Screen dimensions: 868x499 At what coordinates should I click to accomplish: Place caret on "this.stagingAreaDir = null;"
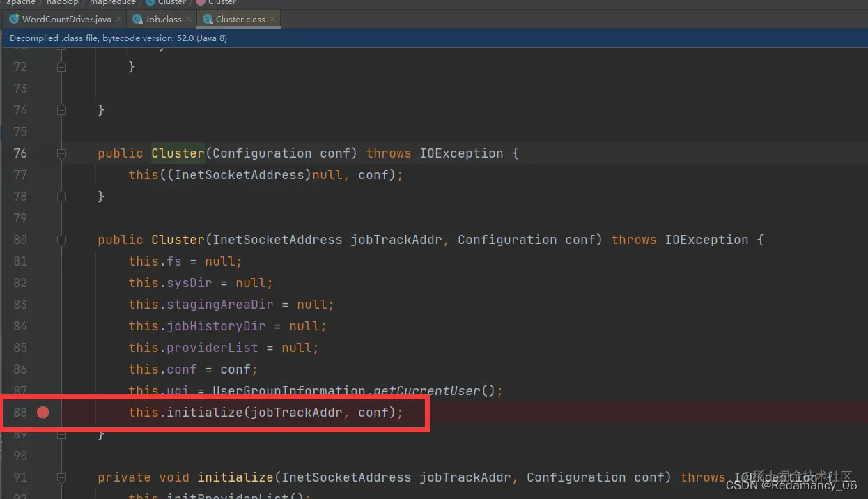pyautogui.click(x=231, y=305)
